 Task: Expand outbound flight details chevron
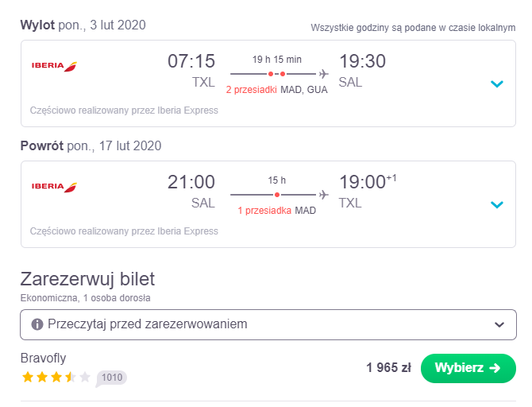tap(497, 83)
